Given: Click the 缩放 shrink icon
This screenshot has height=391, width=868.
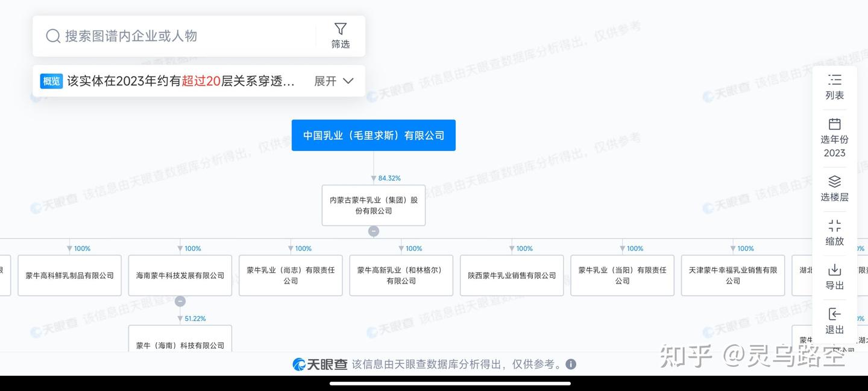Looking at the screenshot, I should tap(835, 226).
